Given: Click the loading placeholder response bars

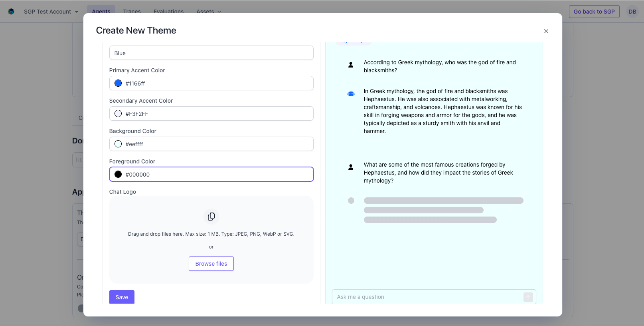Looking at the screenshot, I should [443, 210].
